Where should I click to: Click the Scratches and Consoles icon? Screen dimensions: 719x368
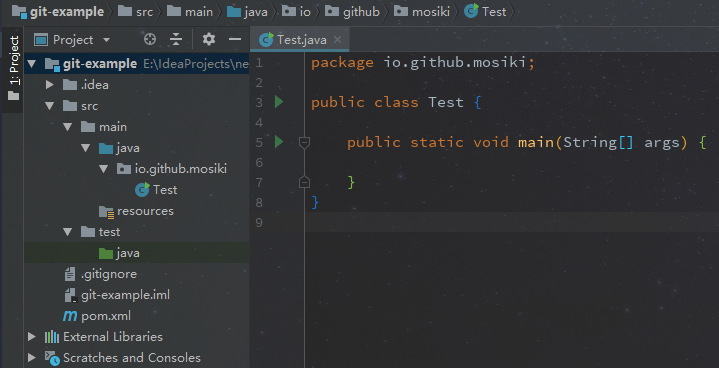pos(52,358)
